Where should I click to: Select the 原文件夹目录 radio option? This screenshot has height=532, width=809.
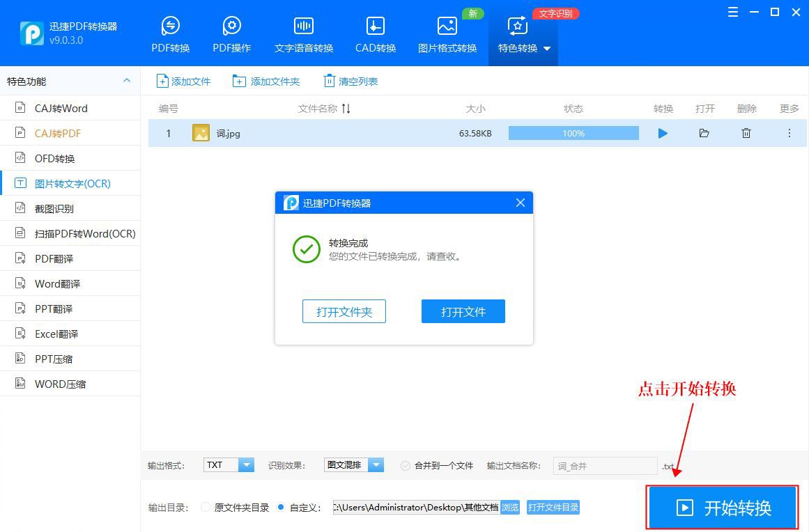coord(206,508)
